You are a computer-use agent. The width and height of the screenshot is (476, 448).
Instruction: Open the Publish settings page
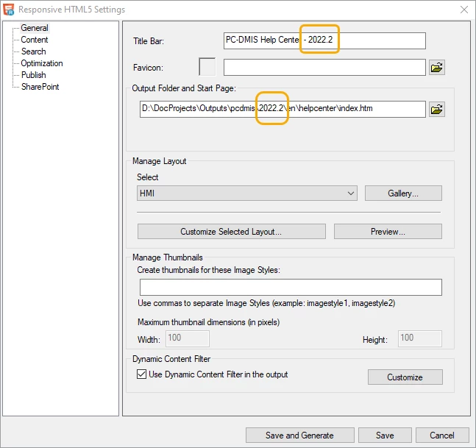[33, 75]
